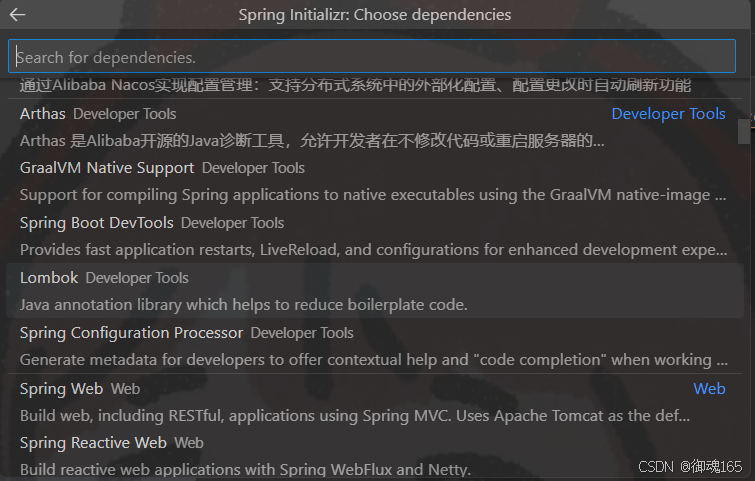The image size is (755, 481).
Task: Go back using the left arrow icon
Action: coord(17,15)
